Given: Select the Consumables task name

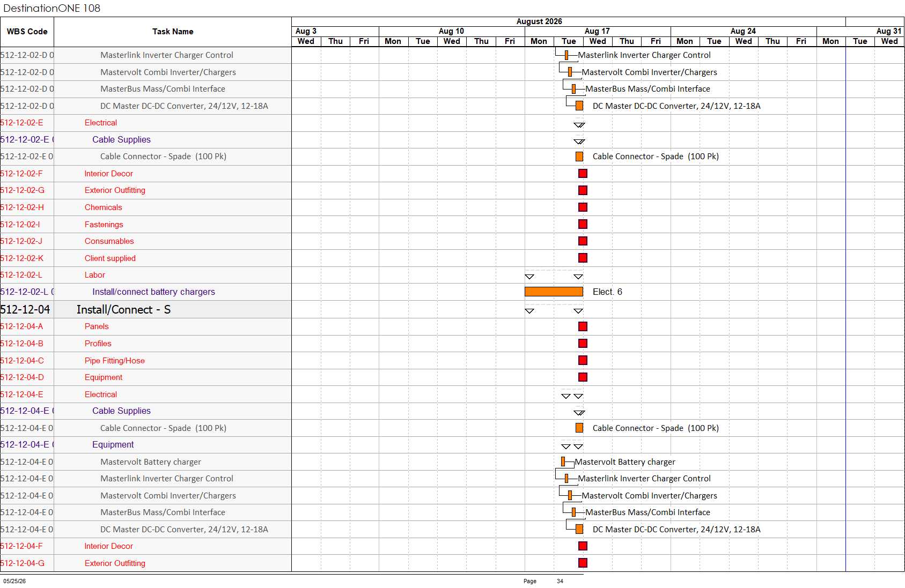Looking at the screenshot, I should (109, 241).
